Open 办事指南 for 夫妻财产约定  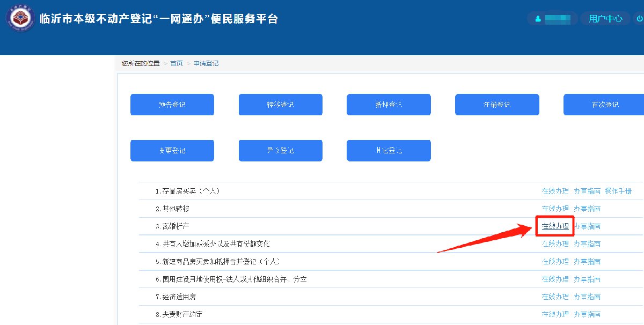coord(587,314)
